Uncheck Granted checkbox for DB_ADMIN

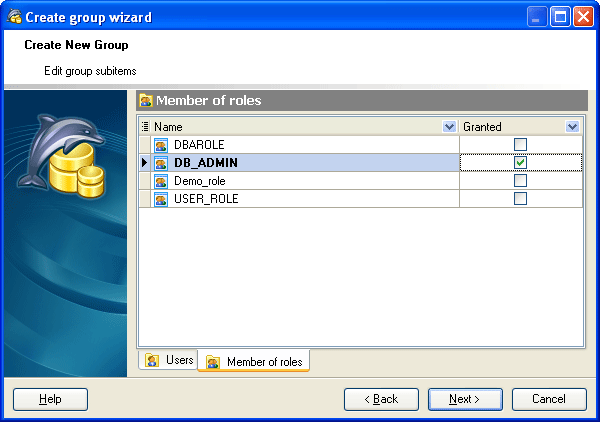(520, 163)
